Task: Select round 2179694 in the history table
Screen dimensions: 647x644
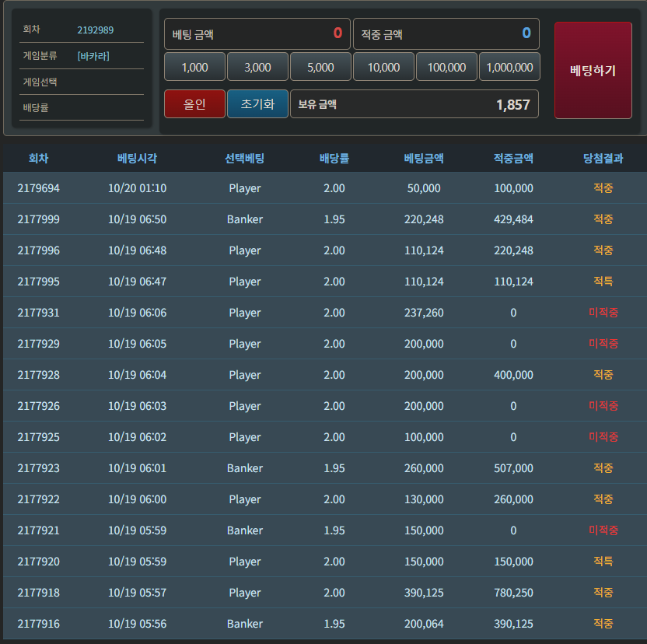Action: (38, 188)
